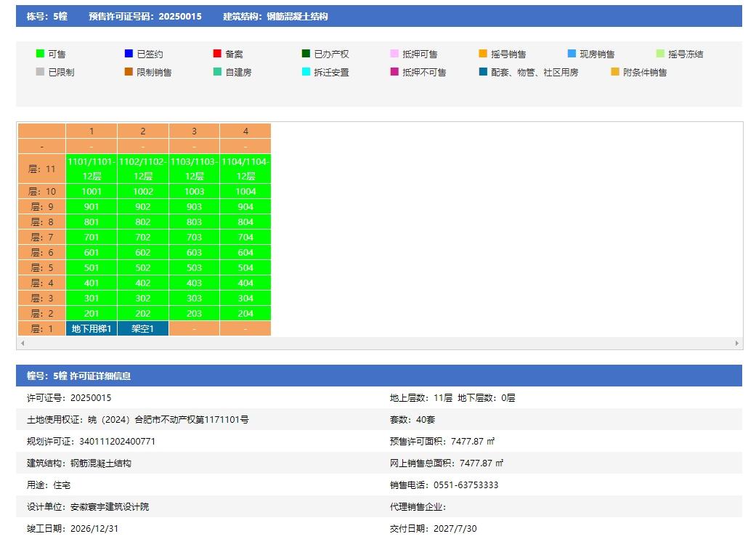Click the 层: 6 row header
The width and height of the screenshot is (756, 547).
[x=42, y=253]
